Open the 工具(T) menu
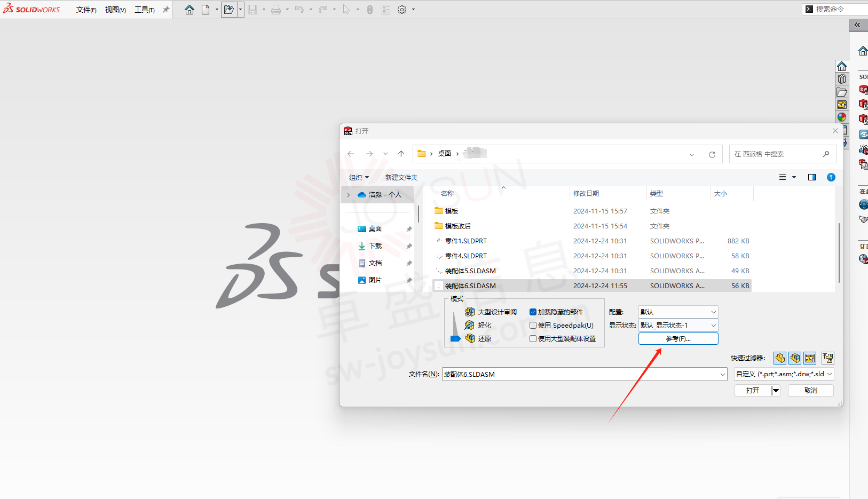The image size is (868, 499). [145, 10]
